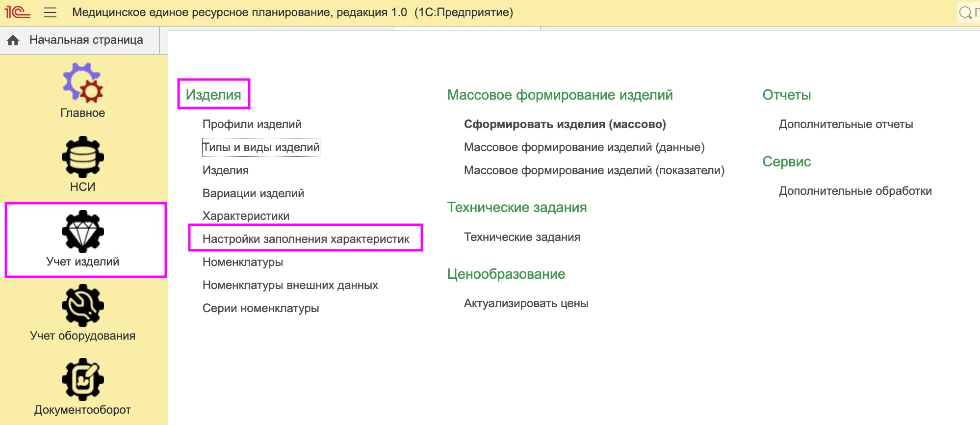Open the Главное section gears icon
Image resolution: width=980 pixels, height=425 pixels.
(82, 82)
